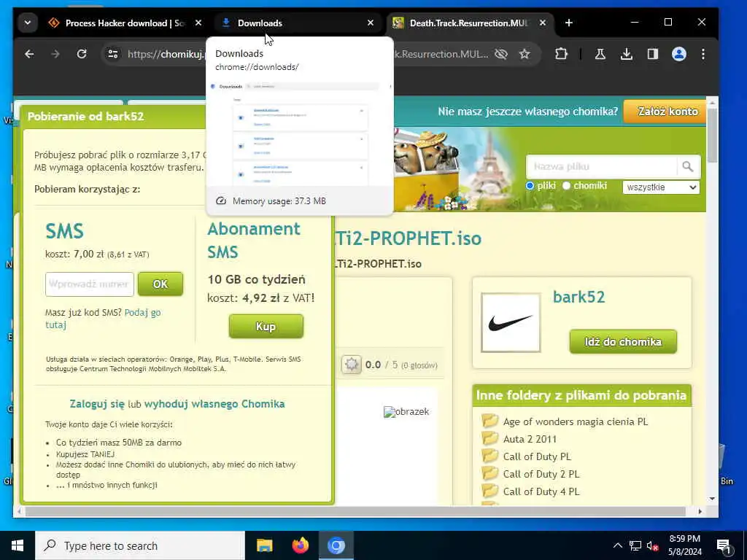Open the Age of wonders magia cienia PL folder
747x560 pixels.
click(x=576, y=421)
